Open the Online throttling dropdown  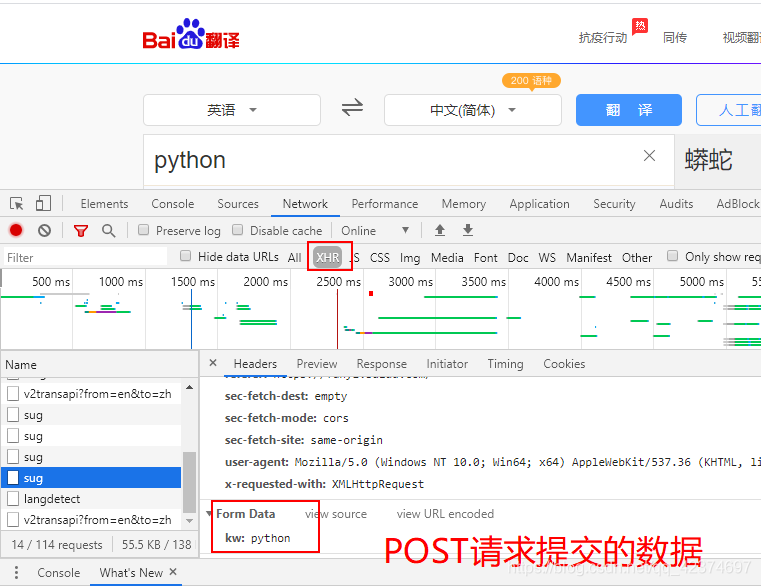375,231
